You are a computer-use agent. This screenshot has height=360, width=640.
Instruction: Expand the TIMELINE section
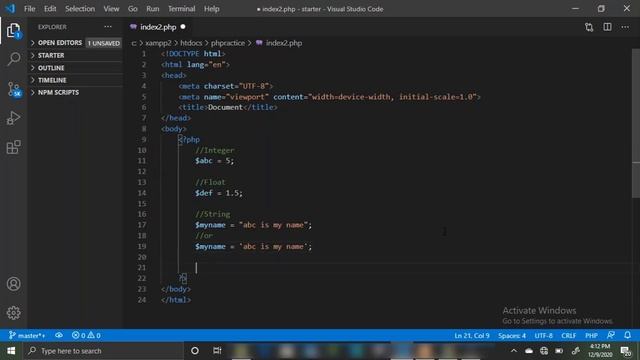[x=76, y=80]
